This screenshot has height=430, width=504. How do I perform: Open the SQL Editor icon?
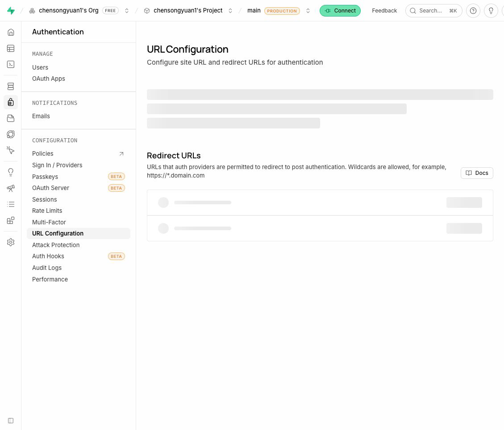coord(11,65)
